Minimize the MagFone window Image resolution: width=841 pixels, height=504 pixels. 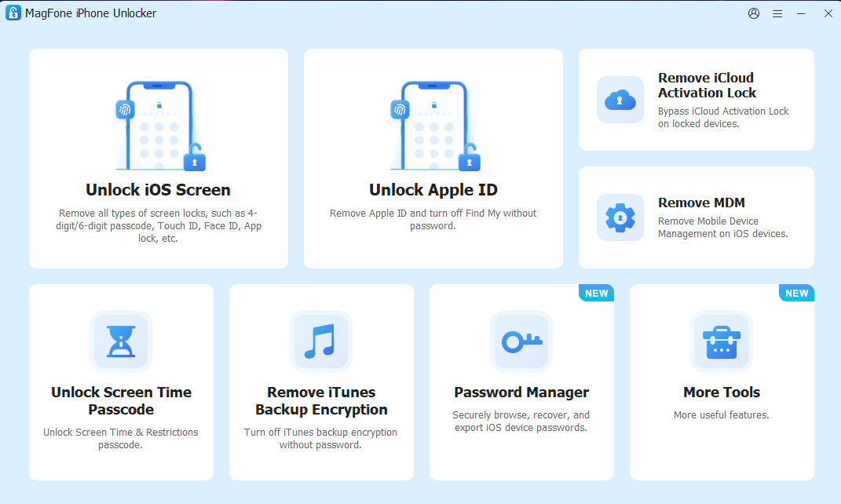coord(801,14)
